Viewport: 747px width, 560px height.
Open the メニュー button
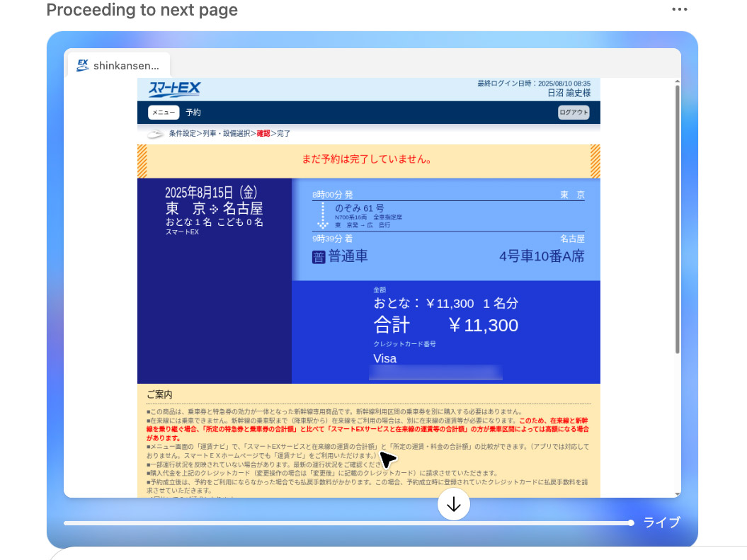click(x=164, y=113)
